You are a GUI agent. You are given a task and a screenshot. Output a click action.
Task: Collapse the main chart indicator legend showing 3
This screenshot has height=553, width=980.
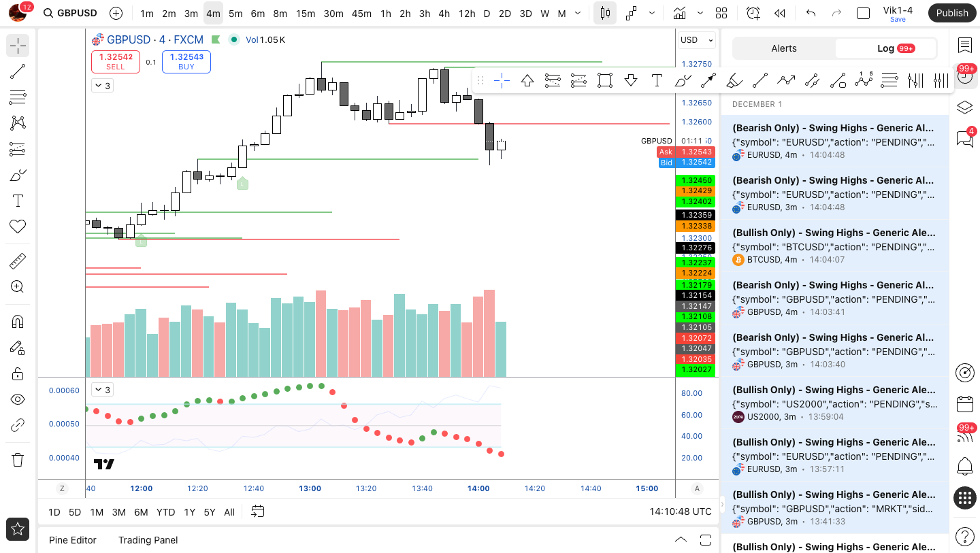click(x=102, y=86)
